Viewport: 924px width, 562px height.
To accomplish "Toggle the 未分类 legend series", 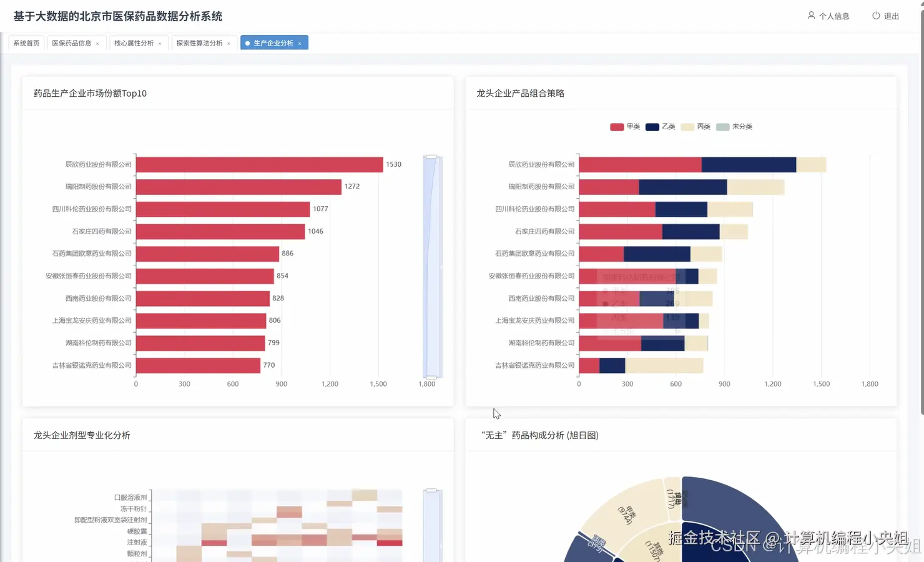I will coord(734,127).
